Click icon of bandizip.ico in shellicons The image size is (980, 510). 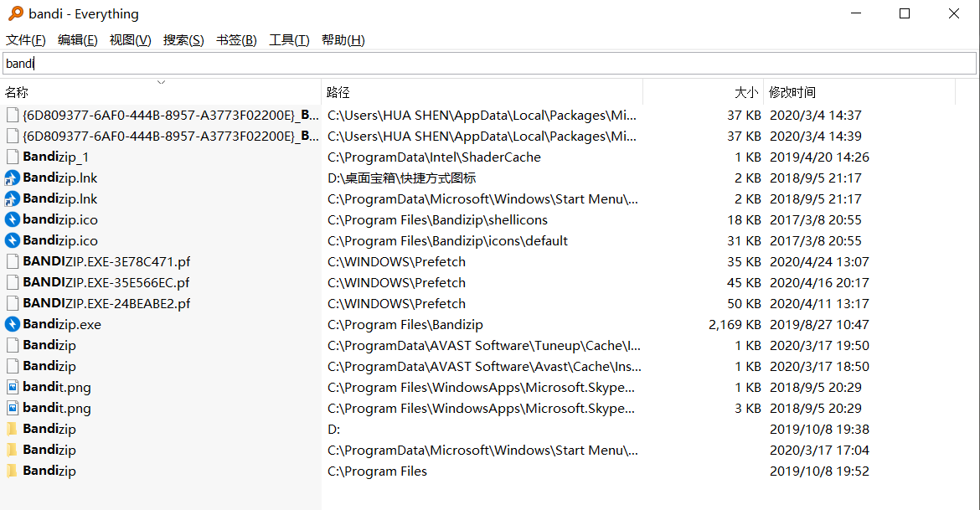point(13,219)
